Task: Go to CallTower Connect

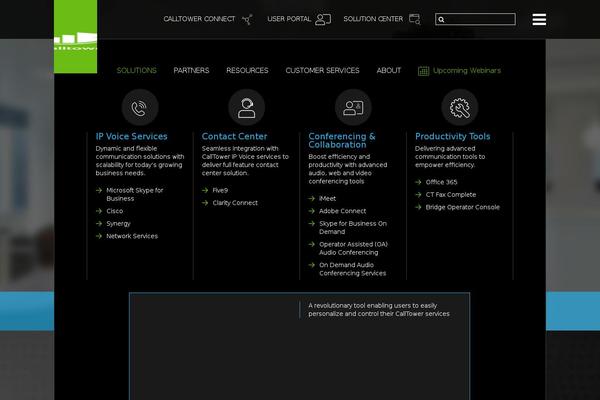Action: [207, 19]
